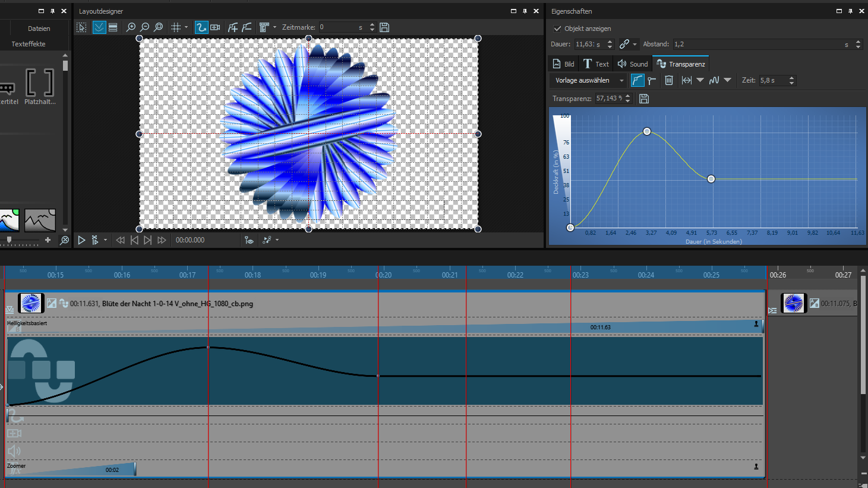Screen dimensions: 868x488
Task: Select the smooth curve point mode icon
Action: (x=637, y=80)
